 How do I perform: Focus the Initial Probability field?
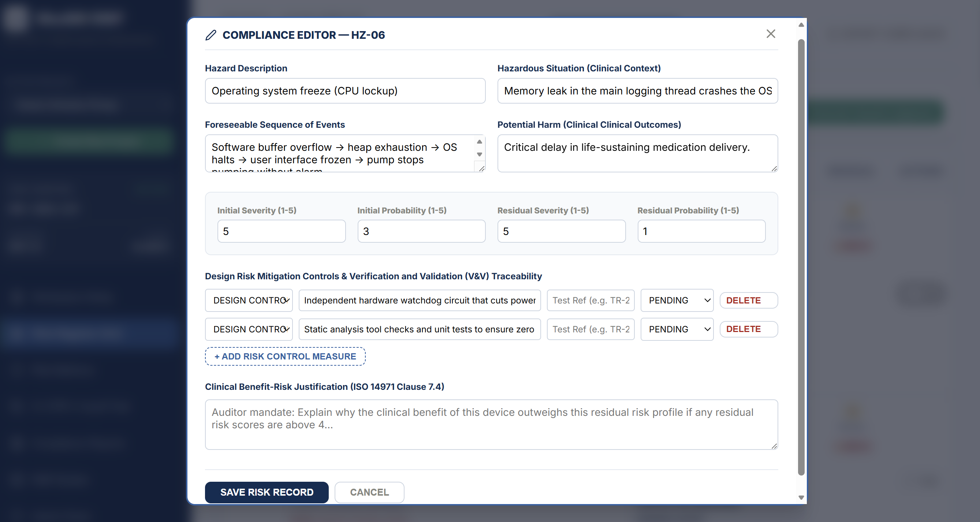pos(421,231)
